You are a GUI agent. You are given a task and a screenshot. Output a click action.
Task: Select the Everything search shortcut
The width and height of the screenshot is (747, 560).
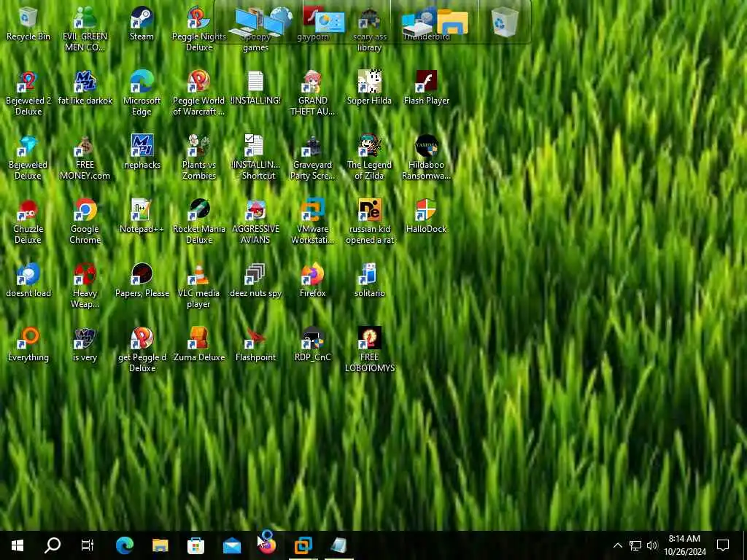pos(28,345)
